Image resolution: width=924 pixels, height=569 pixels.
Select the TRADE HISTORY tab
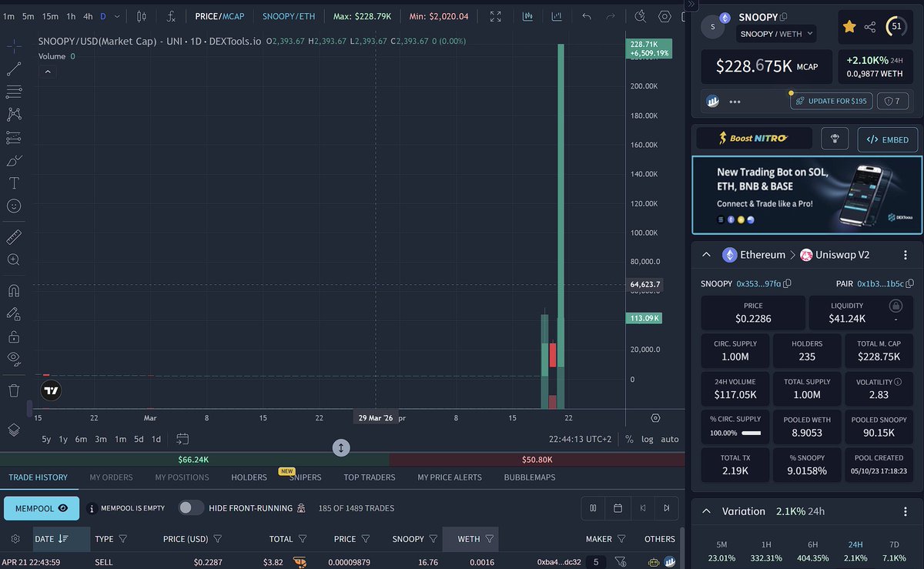pos(38,477)
